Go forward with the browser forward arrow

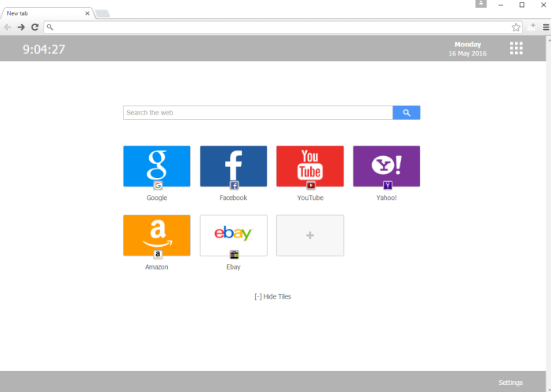click(21, 27)
